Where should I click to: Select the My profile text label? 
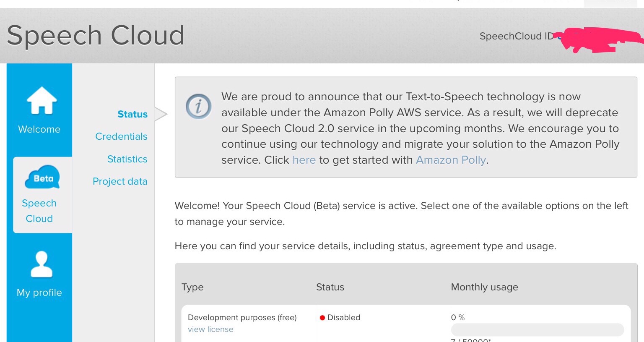coord(39,292)
